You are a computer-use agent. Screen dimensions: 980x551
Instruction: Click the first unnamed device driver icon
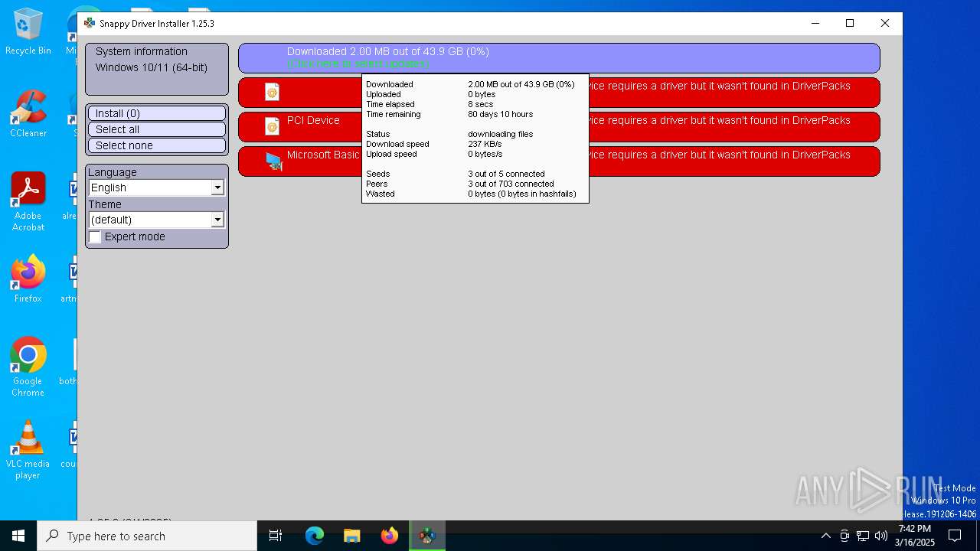[x=272, y=93]
